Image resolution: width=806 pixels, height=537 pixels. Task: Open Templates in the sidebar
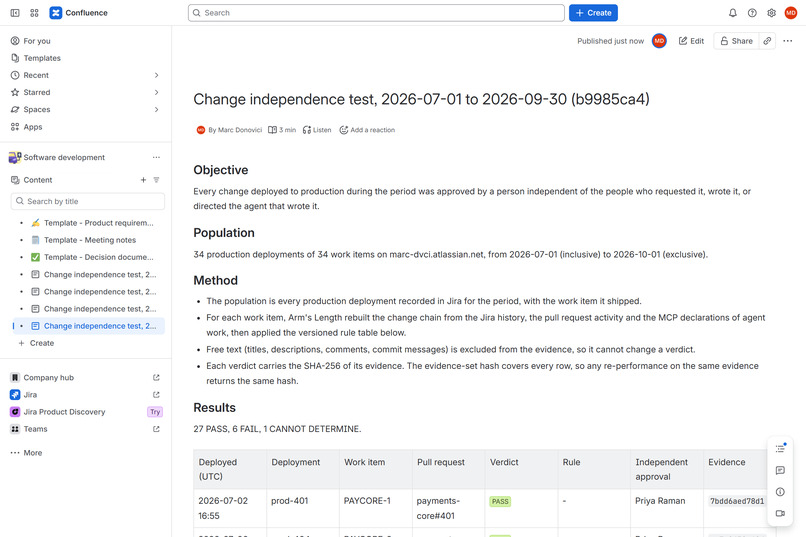[x=85, y=58]
